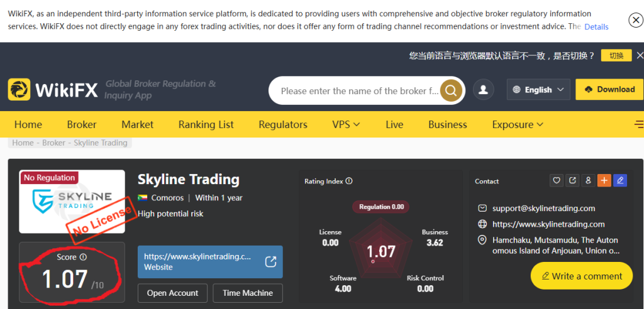This screenshot has height=309, width=644.
Task: Click Home in breadcrumb
Action: pos(23,143)
